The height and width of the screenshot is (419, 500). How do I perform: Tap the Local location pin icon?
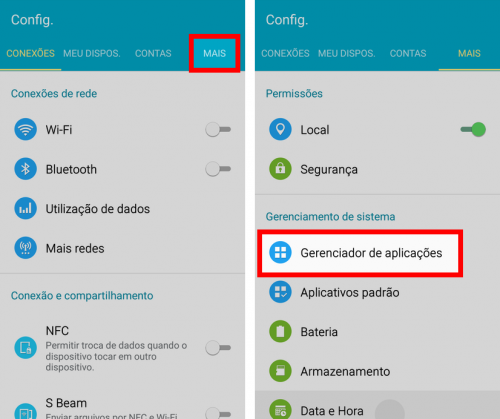(280, 129)
